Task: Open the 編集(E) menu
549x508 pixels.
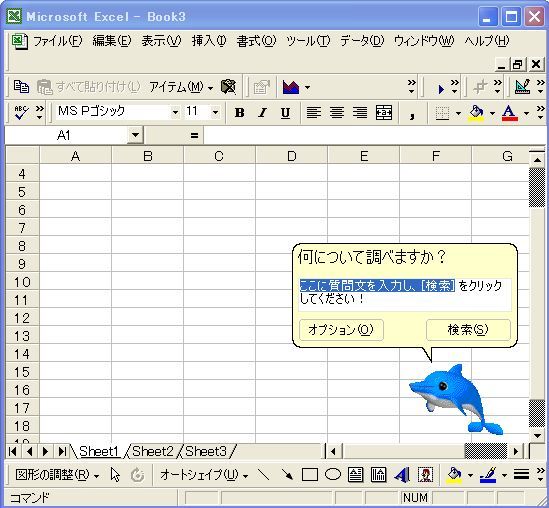Action: pyautogui.click(x=112, y=41)
